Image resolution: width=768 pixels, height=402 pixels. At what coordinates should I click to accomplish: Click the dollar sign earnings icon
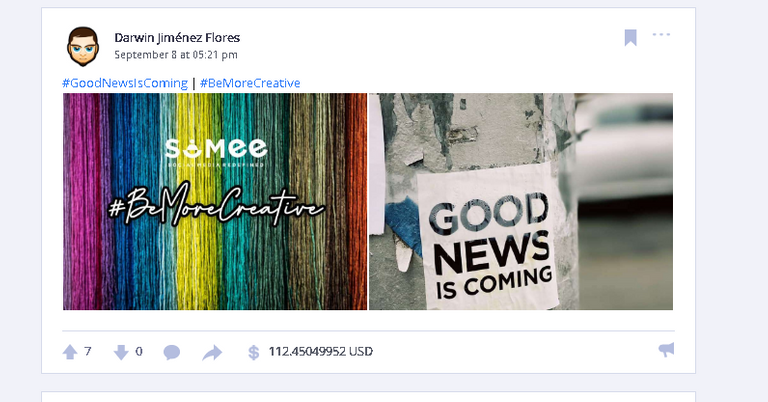253,352
